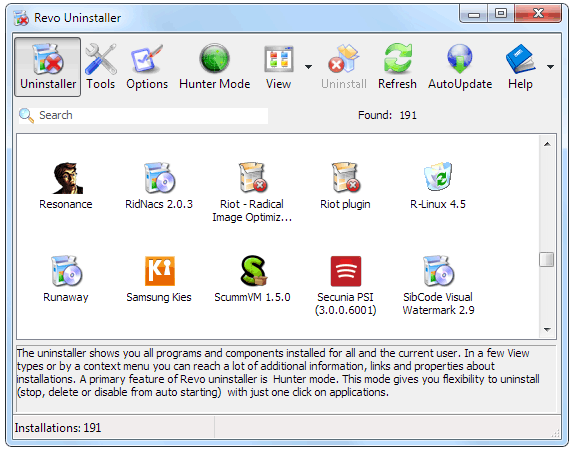Select the Secunia PSI icon
This screenshot has height=450, width=575.
point(346,271)
